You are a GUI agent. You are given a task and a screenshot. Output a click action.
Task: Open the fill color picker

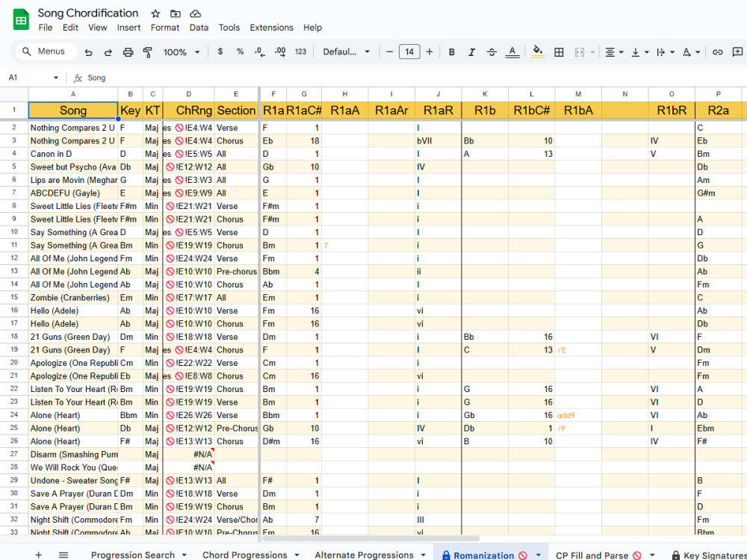(538, 52)
